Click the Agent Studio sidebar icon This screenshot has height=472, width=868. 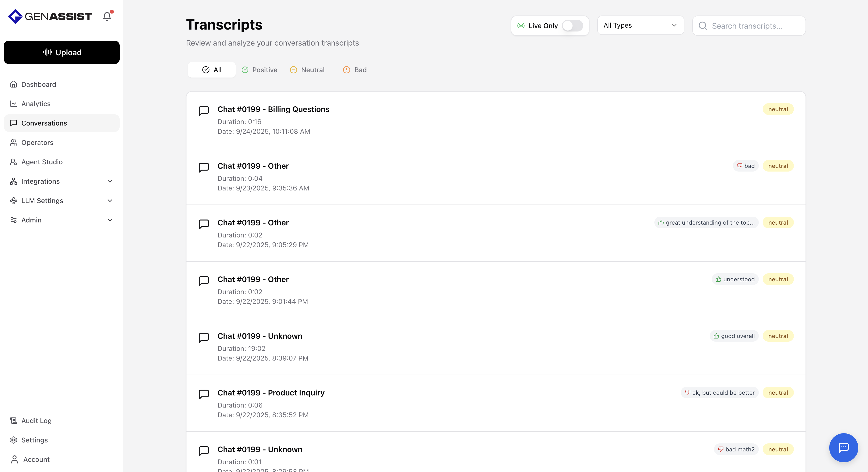[x=14, y=162]
